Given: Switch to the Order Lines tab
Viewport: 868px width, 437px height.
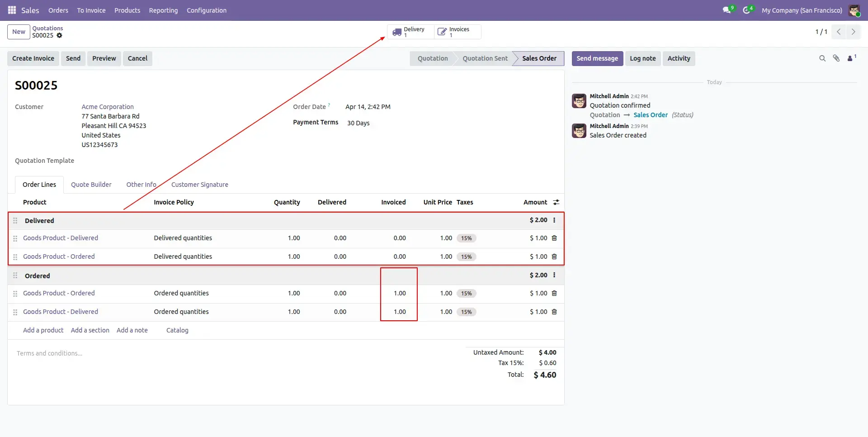Looking at the screenshot, I should click(39, 185).
